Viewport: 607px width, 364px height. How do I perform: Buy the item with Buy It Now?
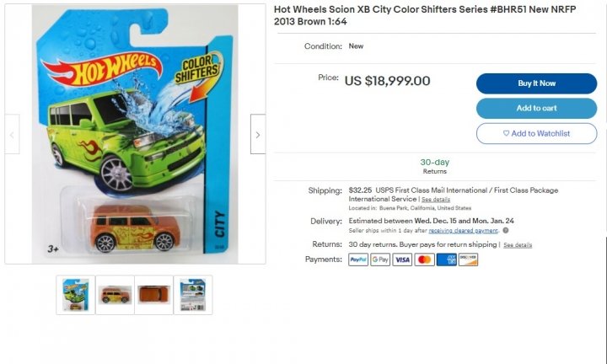[536, 83]
